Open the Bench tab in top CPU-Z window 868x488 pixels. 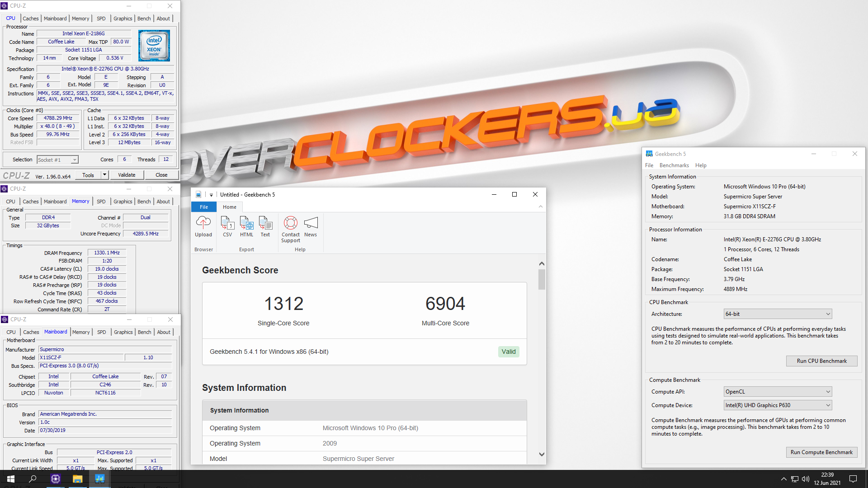pos(144,19)
